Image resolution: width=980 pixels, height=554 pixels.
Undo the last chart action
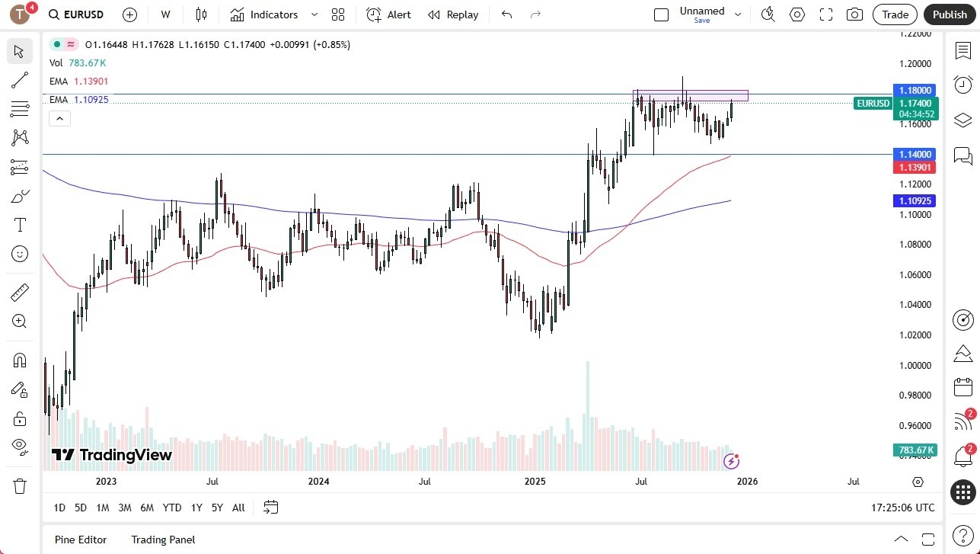(x=506, y=14)
